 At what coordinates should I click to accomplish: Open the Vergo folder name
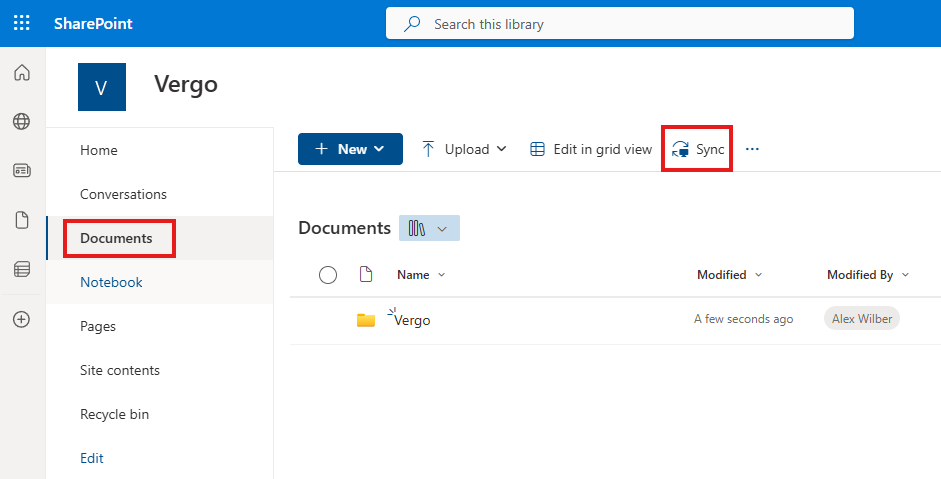[x=412, y=320]
